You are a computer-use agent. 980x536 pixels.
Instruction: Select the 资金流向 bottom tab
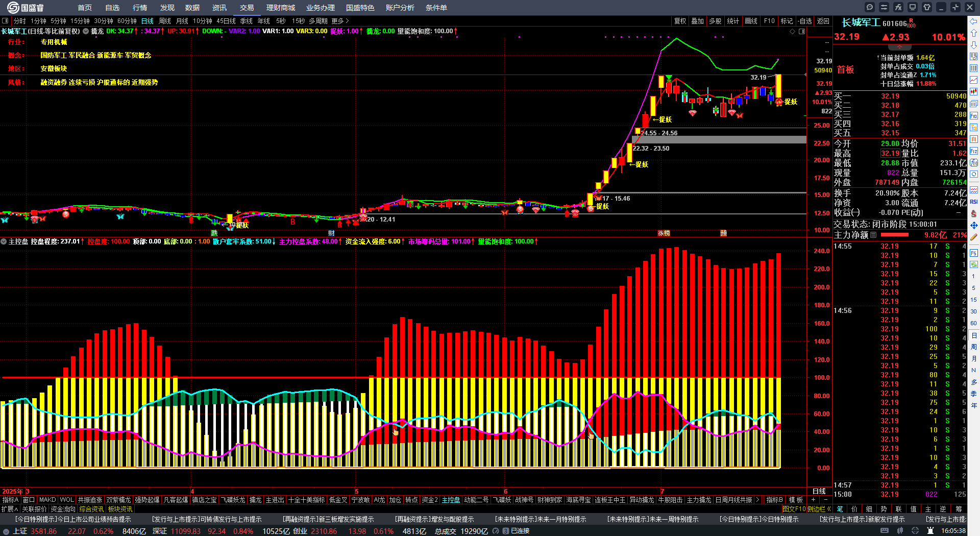63,509
